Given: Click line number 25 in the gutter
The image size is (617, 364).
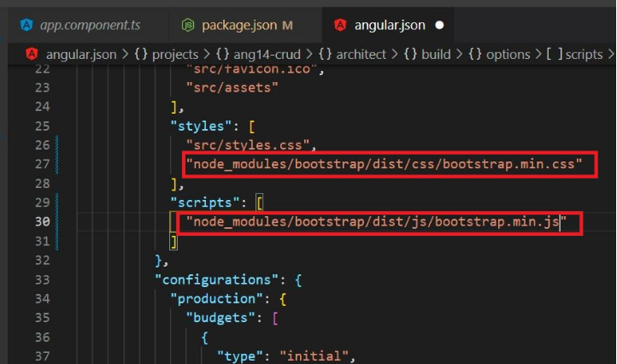Looking at the screenshot, I should (x=43, y=126).
